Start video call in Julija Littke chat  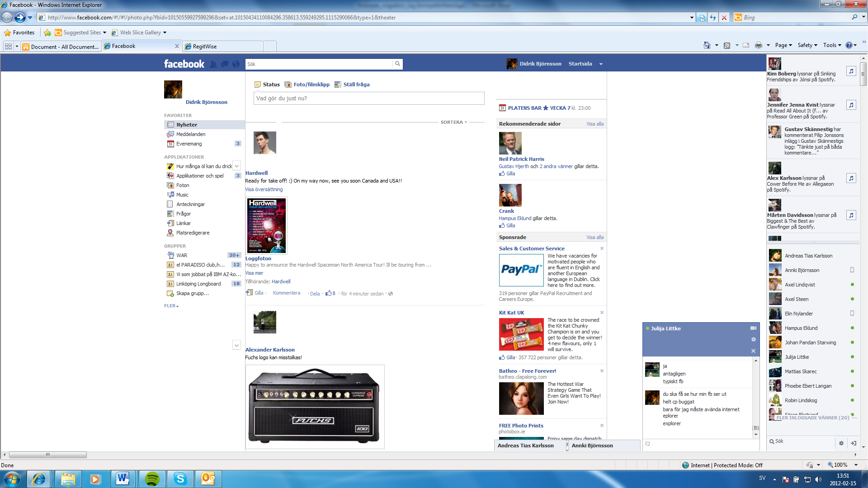tap(753, 328)
